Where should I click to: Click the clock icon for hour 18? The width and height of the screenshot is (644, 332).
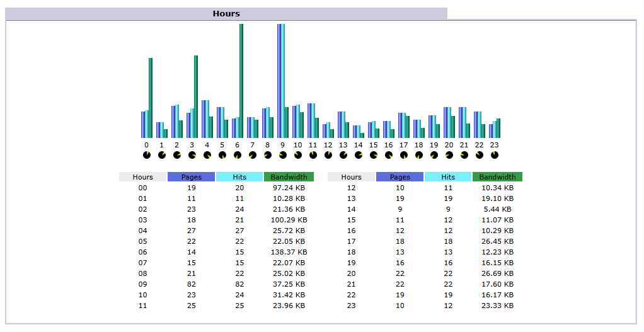coord(419,155)
